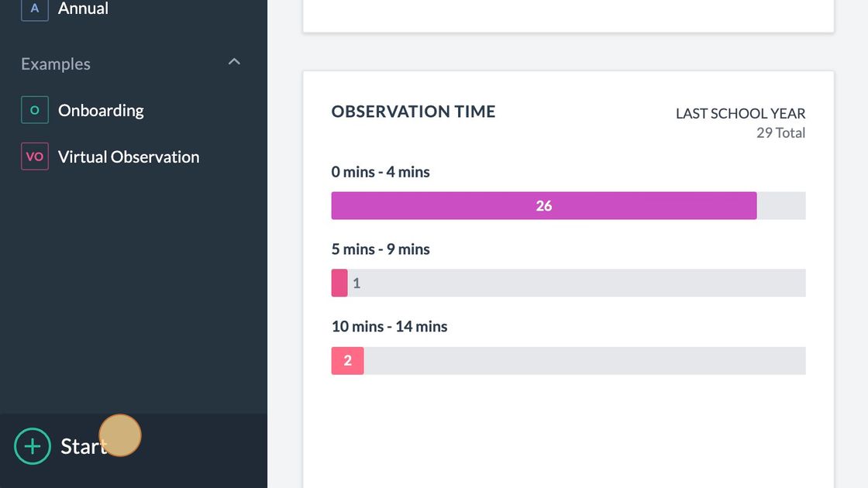
Task: Click the "A" badge icon beside Annual
Action: (x=34, y=9)
